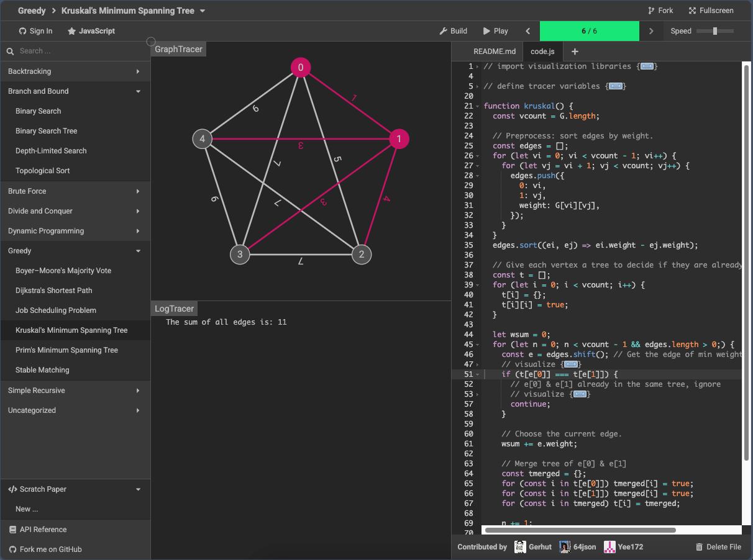Start playback with the Play button
Viewport: 753px width, 560px height.
pos(495,31)
